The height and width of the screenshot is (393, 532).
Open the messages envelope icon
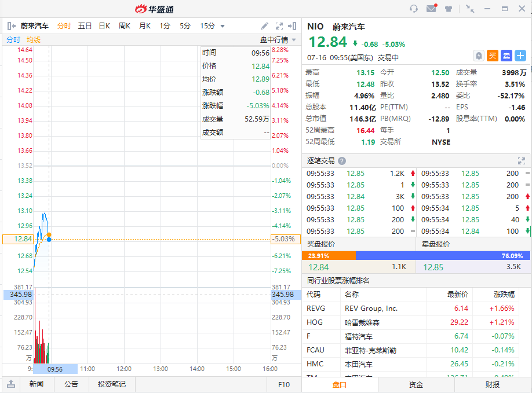coord(431,9)
